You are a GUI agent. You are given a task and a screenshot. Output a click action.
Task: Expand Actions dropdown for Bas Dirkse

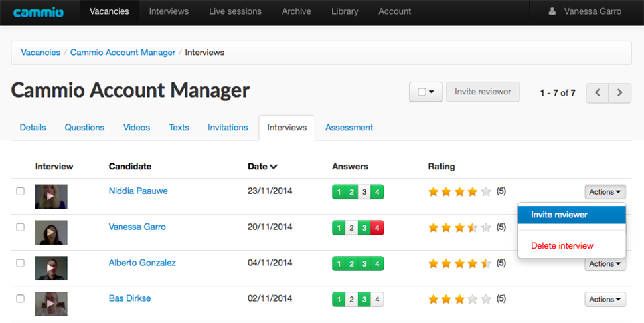pyautogui.click(x=605, y=300)
